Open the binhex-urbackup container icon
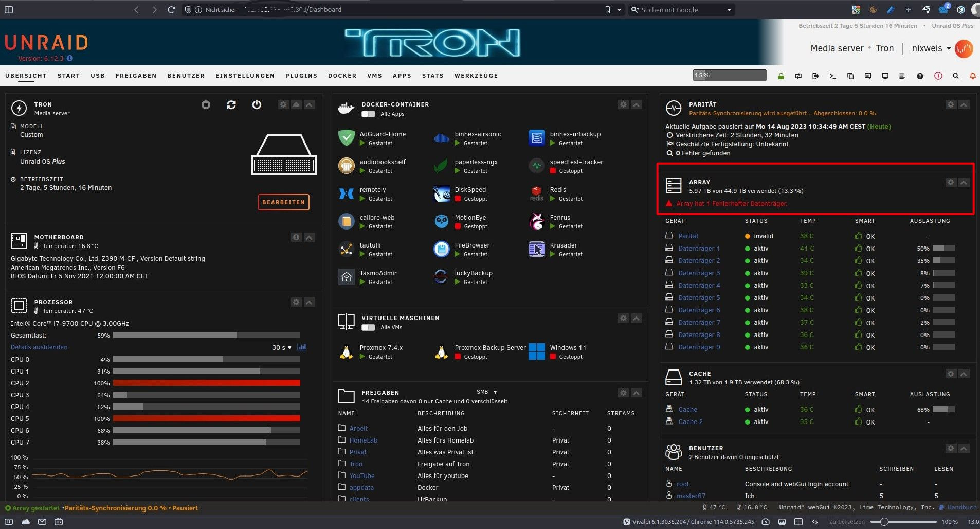This screenshot has width=980, height=529. point(537,138)
